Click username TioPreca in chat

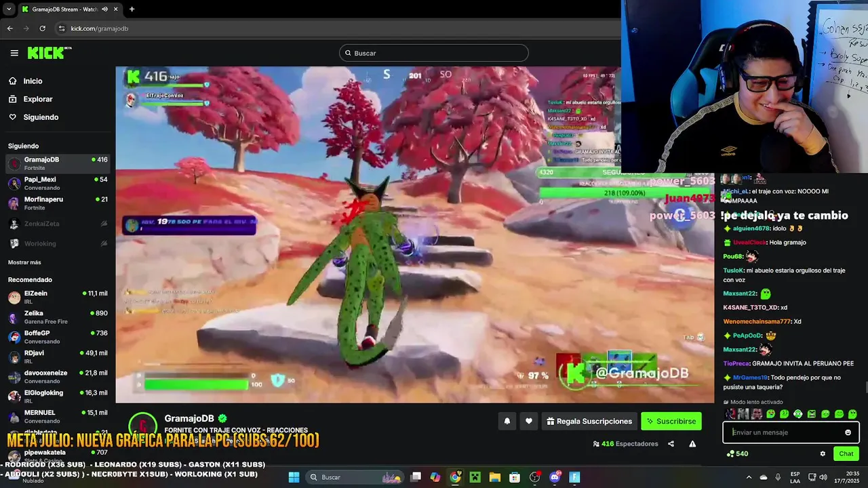coord(736,363)
